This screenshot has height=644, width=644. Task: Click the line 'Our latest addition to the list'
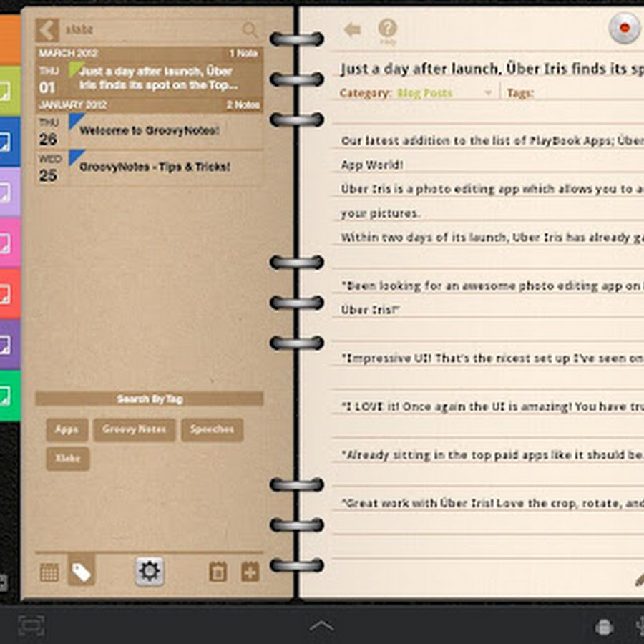point(492,141)
